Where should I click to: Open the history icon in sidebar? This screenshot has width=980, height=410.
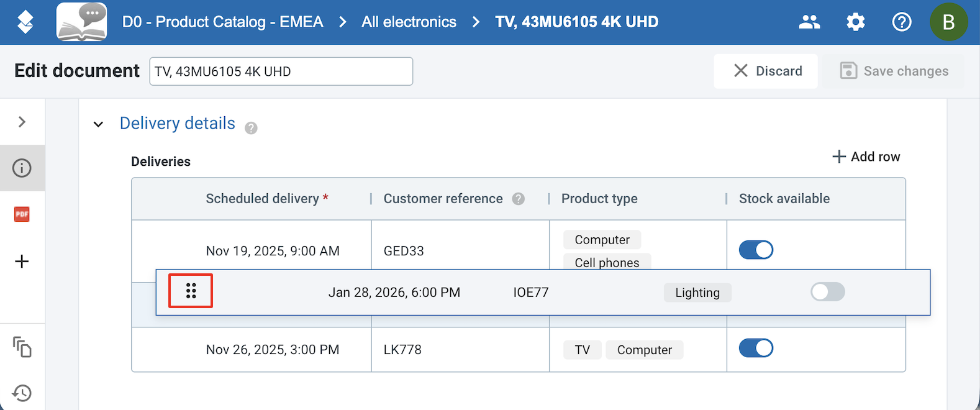pyautogui.click(x=22, y=393)
